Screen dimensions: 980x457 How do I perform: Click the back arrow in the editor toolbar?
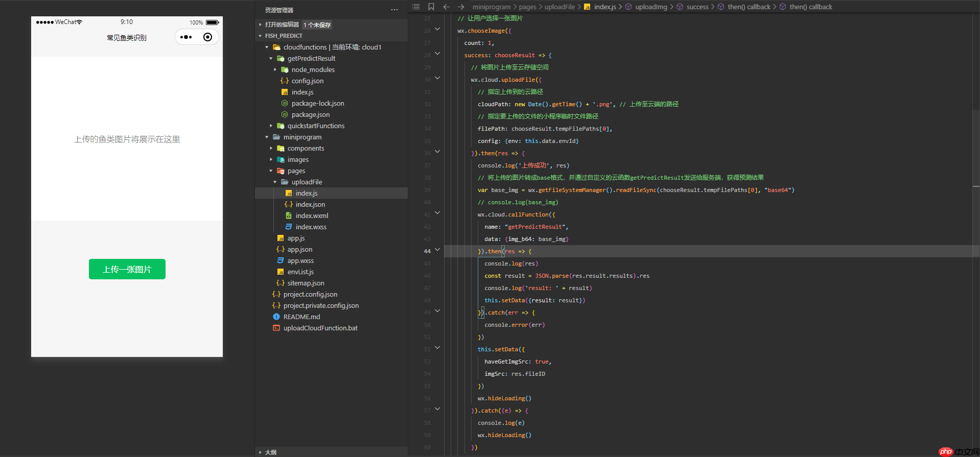446,7
